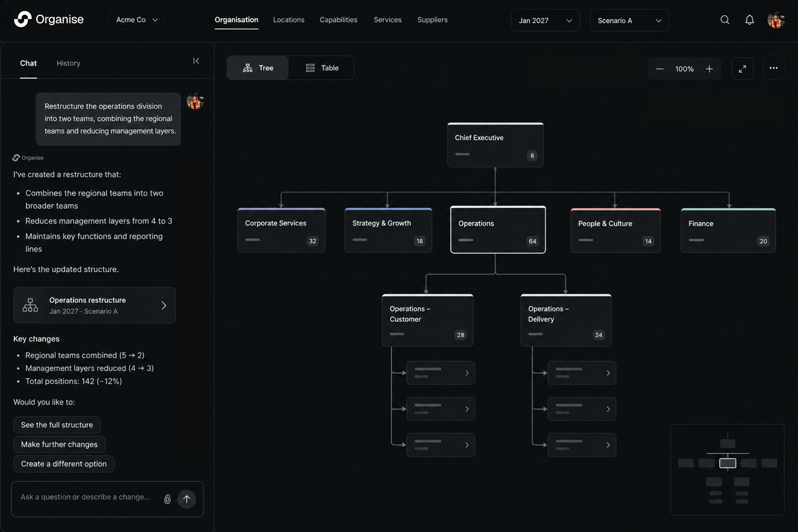Open the Scenario A dropdown
798x532 pixels.
point(629,20)
